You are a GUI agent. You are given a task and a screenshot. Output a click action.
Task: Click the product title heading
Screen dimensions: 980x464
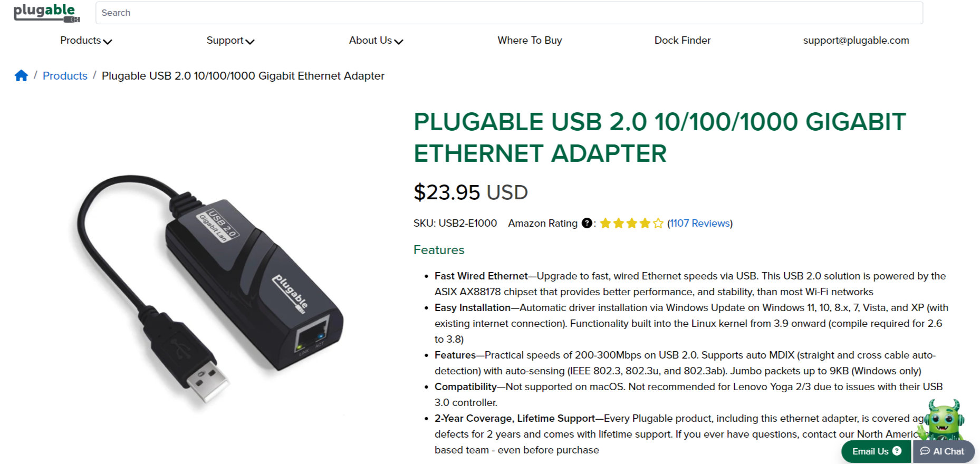coord(660,138)
